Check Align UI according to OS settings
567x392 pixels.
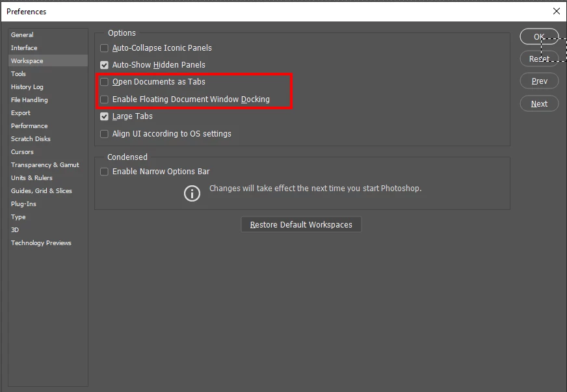[104, 134]
